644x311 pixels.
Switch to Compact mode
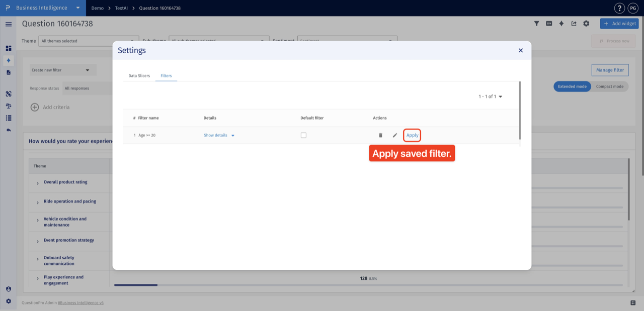(610, 86)
